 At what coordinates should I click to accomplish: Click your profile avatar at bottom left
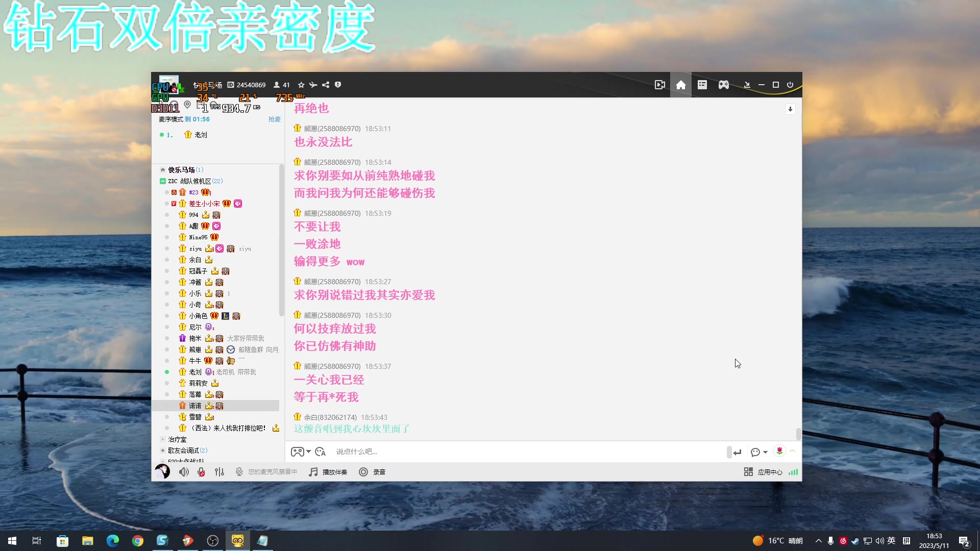tap(162, 471)
